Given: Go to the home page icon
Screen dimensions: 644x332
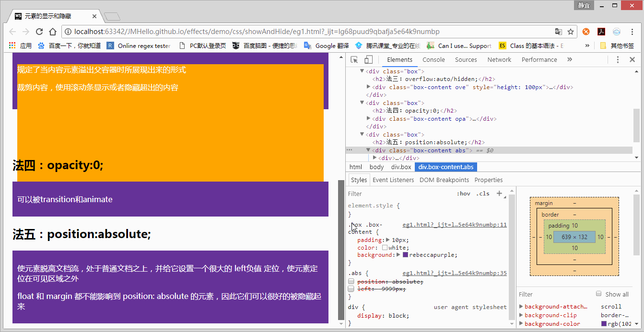Looking at the screenshot, I should point(53,32).
